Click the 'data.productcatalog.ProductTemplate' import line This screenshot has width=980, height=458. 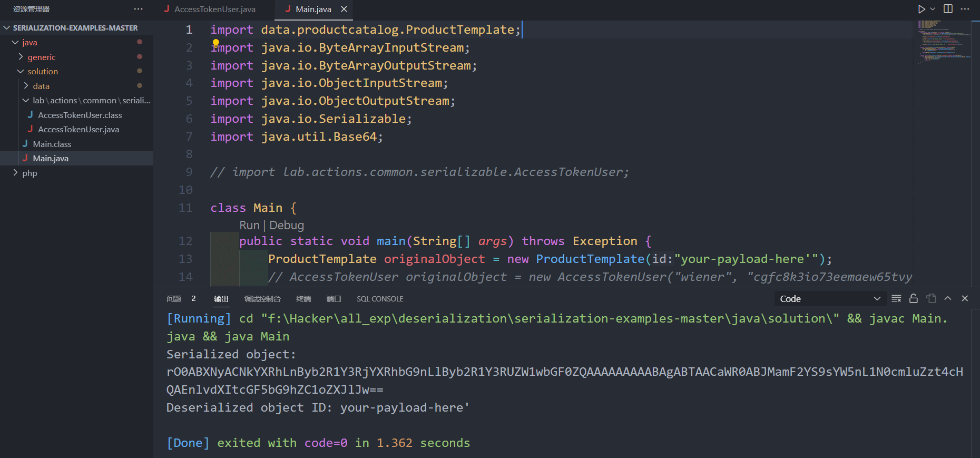(365, 30)
